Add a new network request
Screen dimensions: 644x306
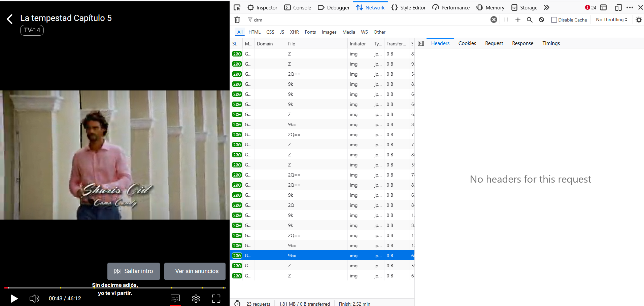coord(518,20)
